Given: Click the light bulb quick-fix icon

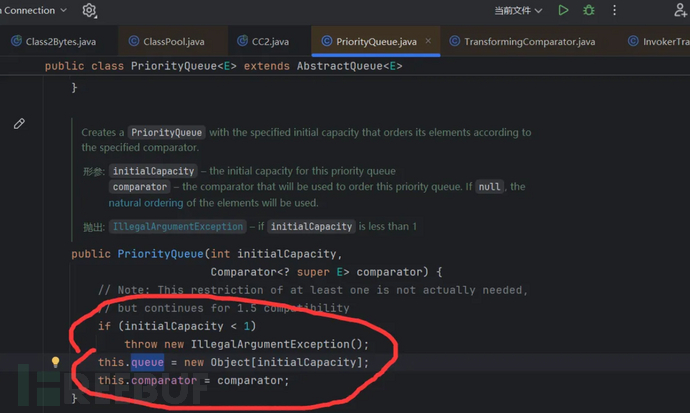Looking at the screenshot, I should coord(56,362).
